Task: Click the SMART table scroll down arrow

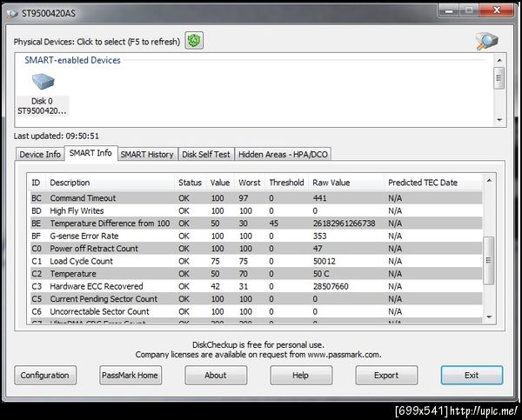Action: tap(489, 317)
